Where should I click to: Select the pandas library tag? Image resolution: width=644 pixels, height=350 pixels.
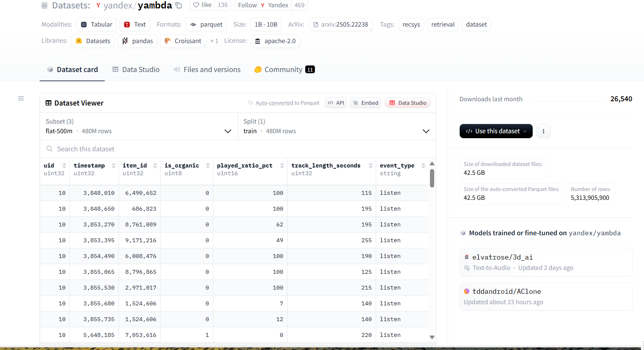click(x=137, y=41)
